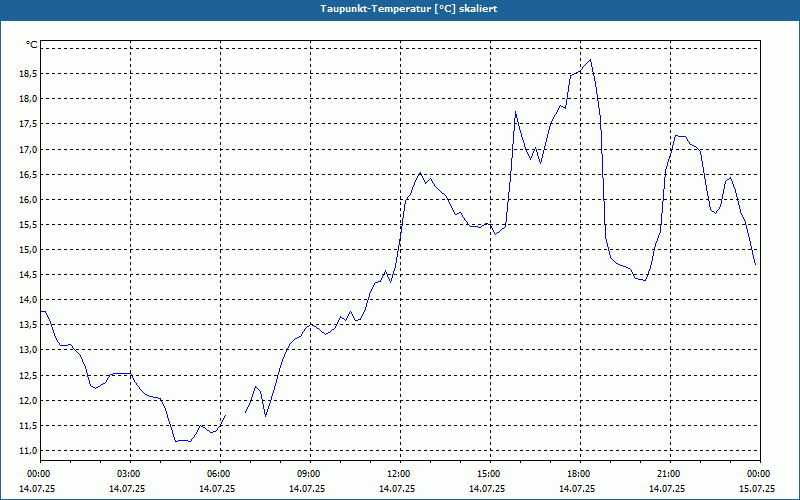Click the '14.07.25' date under 21:00
Image resolution: width=800 pixels, height=500 pixels.
(667, 488)
